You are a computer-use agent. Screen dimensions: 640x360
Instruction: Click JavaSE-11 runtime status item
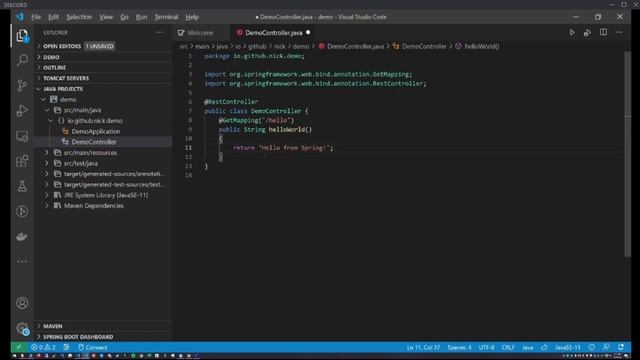567,347
